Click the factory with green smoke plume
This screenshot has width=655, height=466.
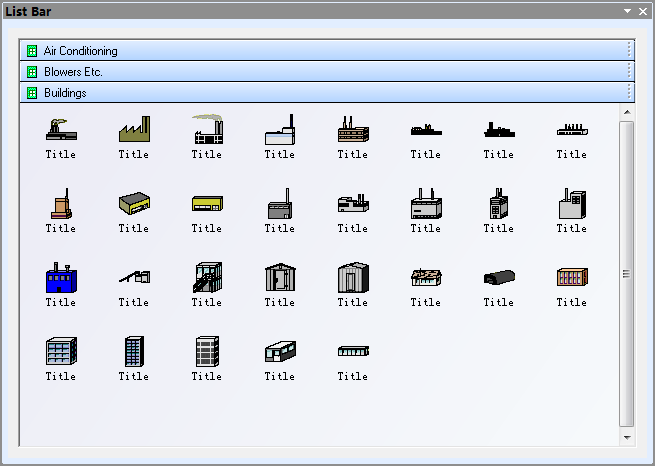coord(206,129)
